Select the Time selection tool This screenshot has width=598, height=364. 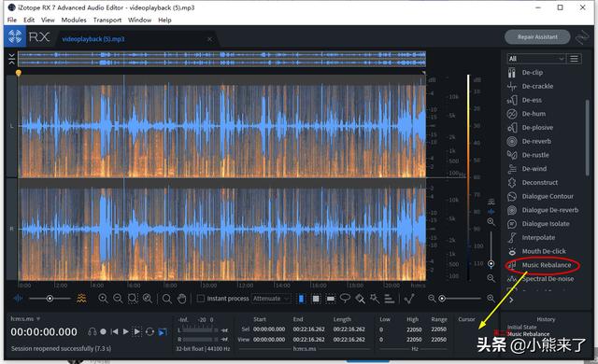pyautogui.click(x=301, y=299)
